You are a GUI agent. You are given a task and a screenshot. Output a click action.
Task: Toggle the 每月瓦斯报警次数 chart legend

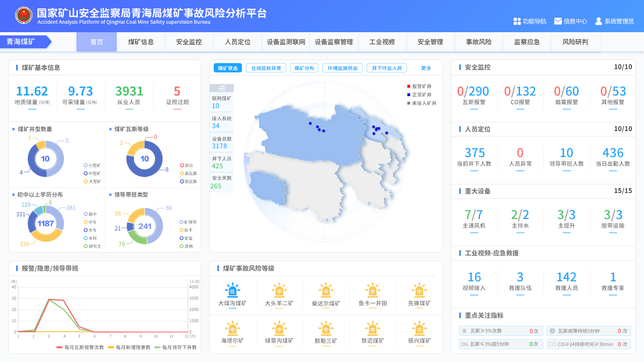80,347
